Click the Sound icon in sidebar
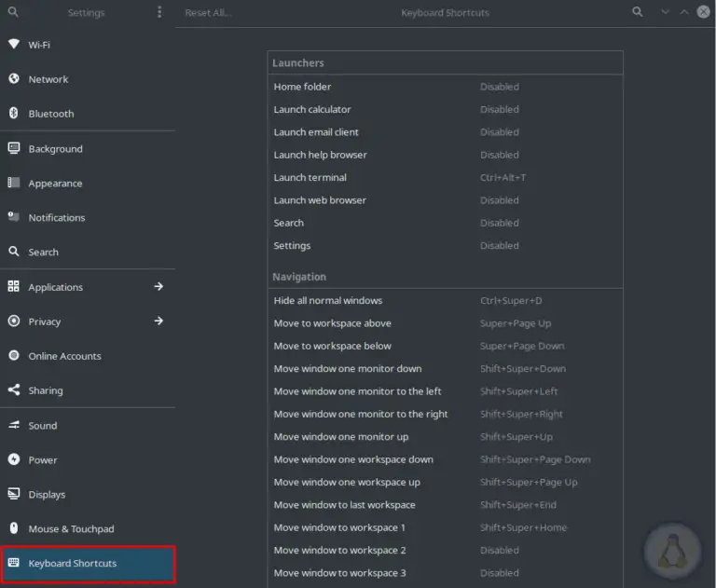The width and height of the screenshot is (716, 588). click(13, 426)
